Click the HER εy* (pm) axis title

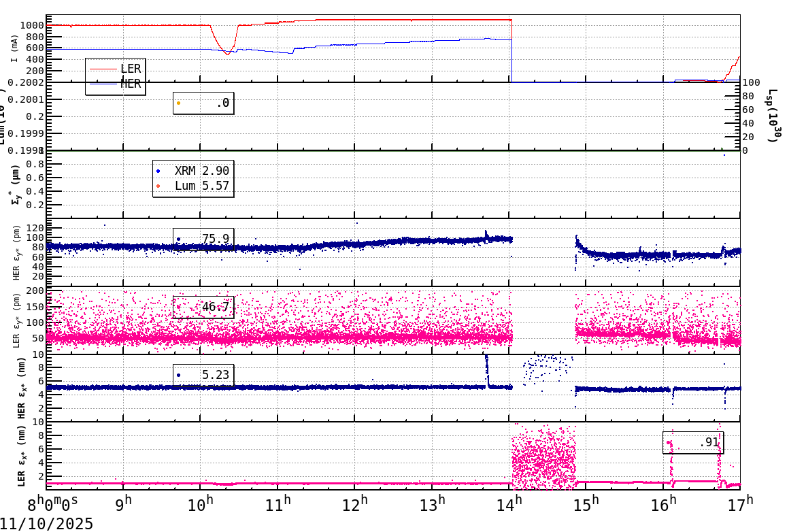click(x=16, y=252)
